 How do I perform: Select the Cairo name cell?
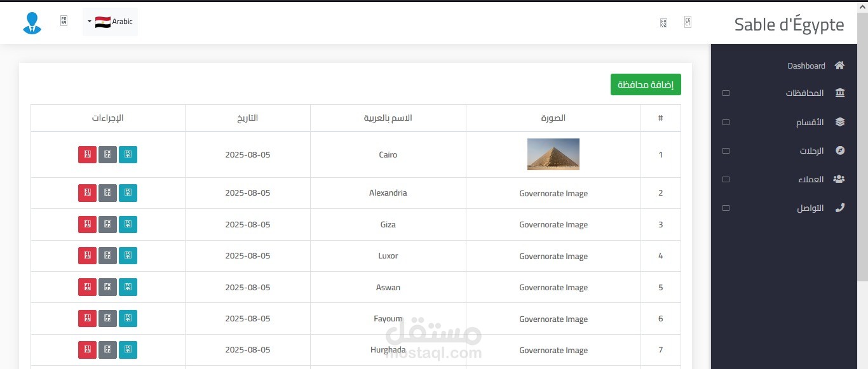(x=388, y=154)
